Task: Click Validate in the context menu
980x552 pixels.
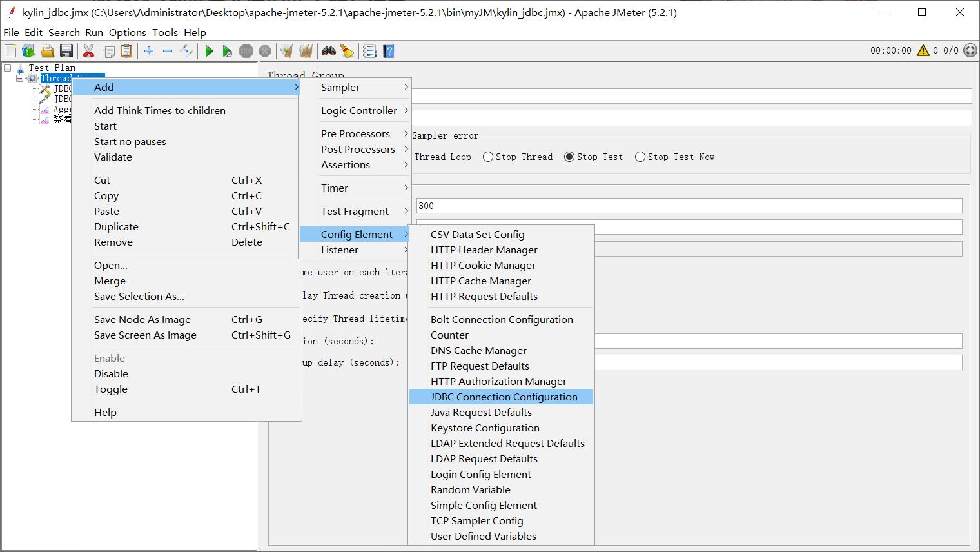Action: coord(186,157)
